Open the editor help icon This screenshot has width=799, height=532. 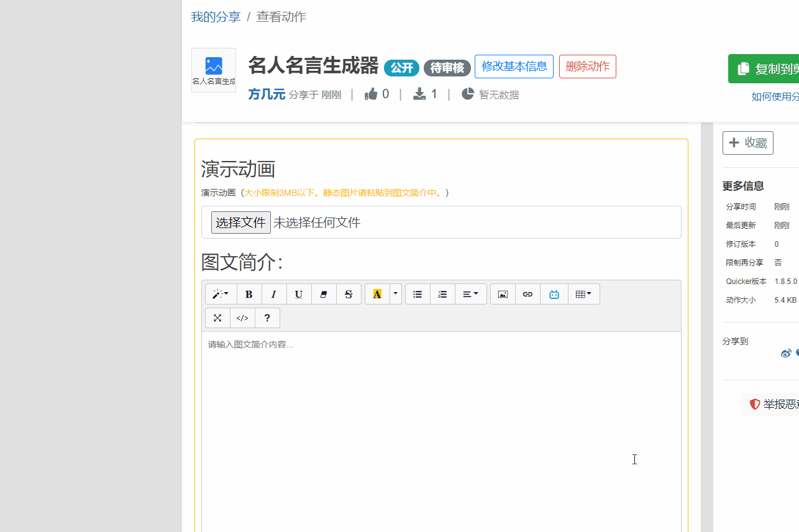tap(267, 318)
